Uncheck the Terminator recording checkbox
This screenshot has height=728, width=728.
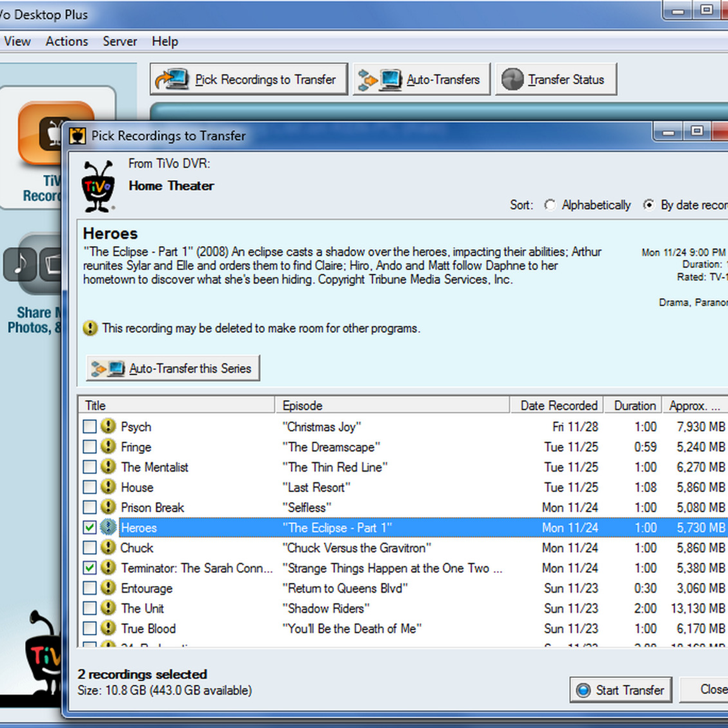click(x=90, y=567)
